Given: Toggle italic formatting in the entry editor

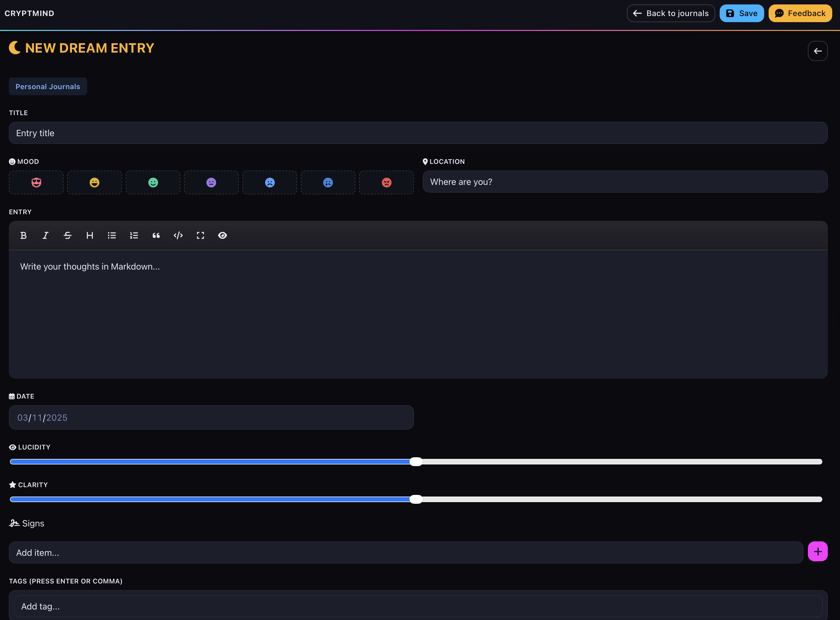Looking at the screenshot, I should tap(45, 235).
